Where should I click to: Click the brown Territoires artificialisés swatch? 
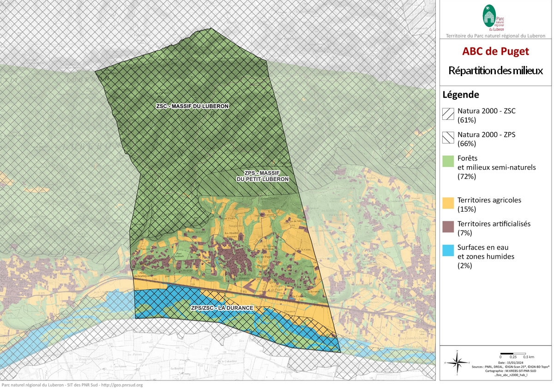[449, 227]
